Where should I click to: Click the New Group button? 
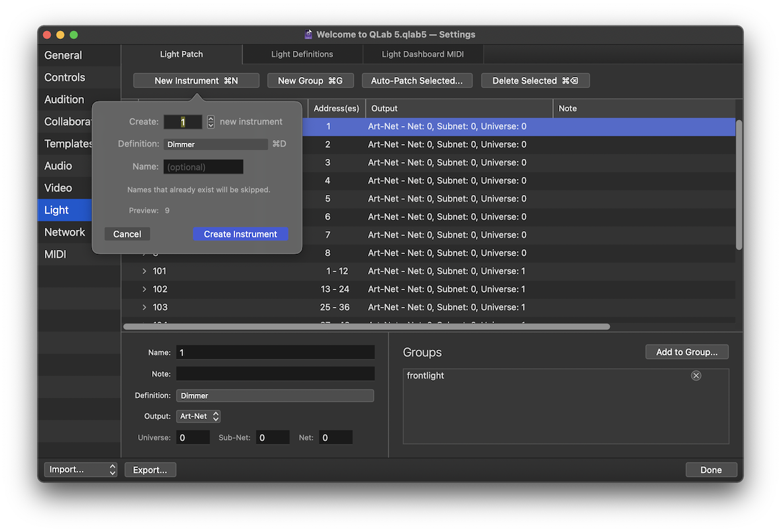coord(310,80)
